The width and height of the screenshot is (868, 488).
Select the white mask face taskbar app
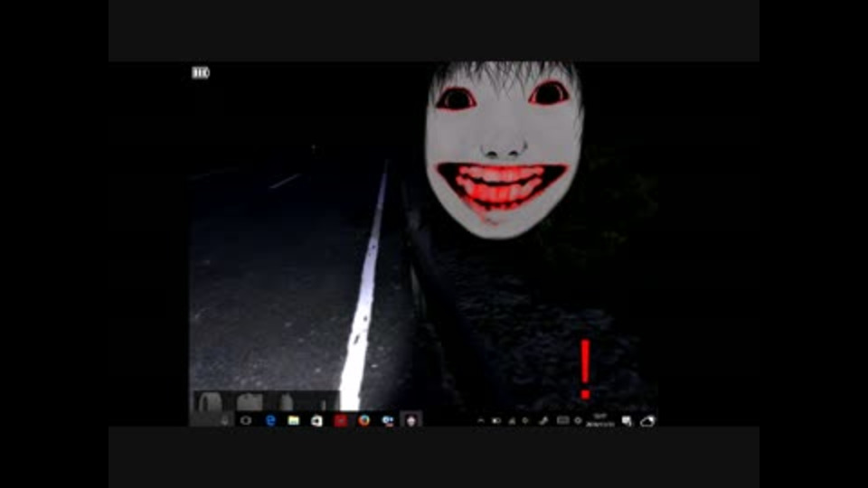click(x=410, y=420)
